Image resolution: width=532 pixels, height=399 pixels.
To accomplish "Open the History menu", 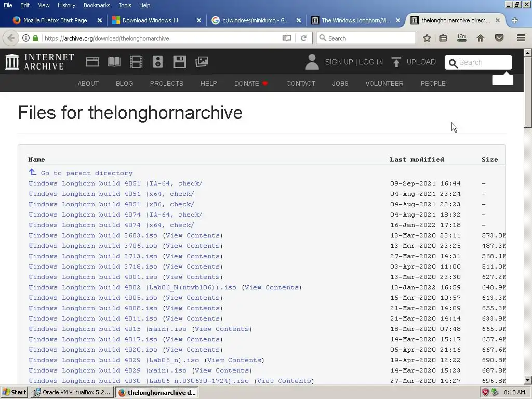I will (x=66, y=5).
